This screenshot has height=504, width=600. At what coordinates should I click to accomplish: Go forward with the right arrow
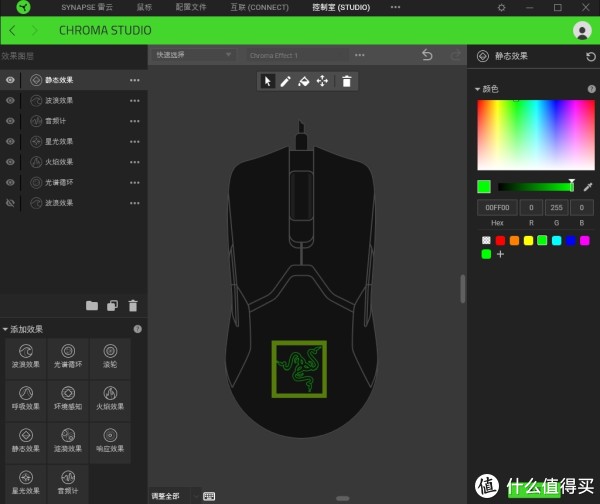[34, 30]
